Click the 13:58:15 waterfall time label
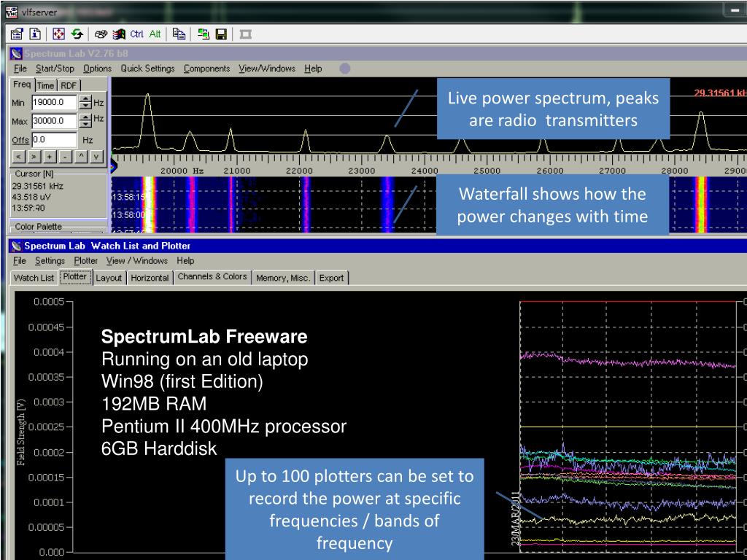The width and height of the screenshot is (747, 560). (129, 197)
